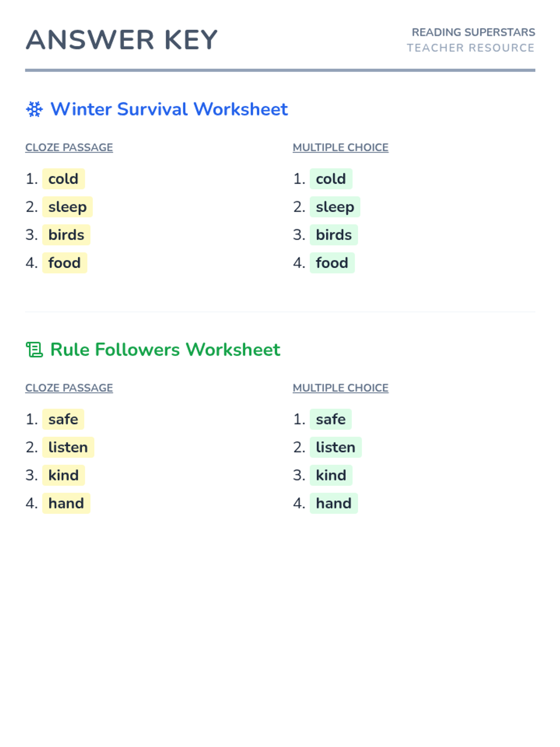Select the green 'food' multiple choice answer
Screen dimensions: 560x747
tap(332, 263)
